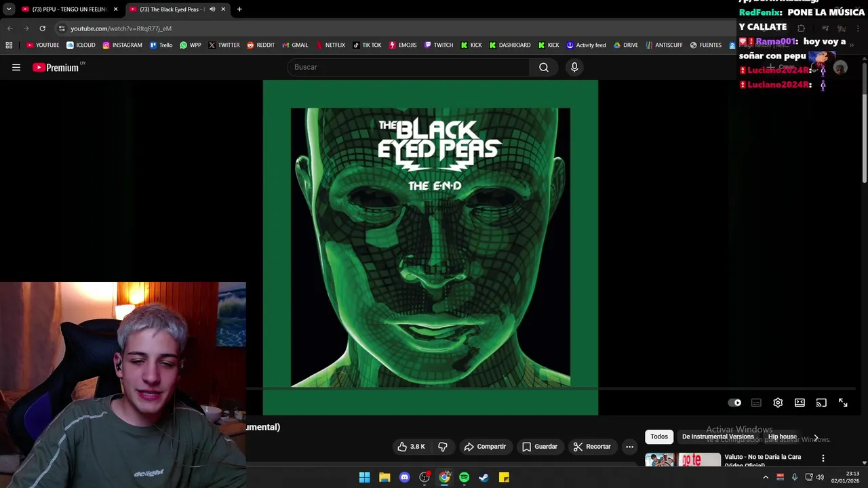Viewport: 868px width, 488px height.
Task: Open clock and date 23:13 panel
Action: click(x=846, y=477)
